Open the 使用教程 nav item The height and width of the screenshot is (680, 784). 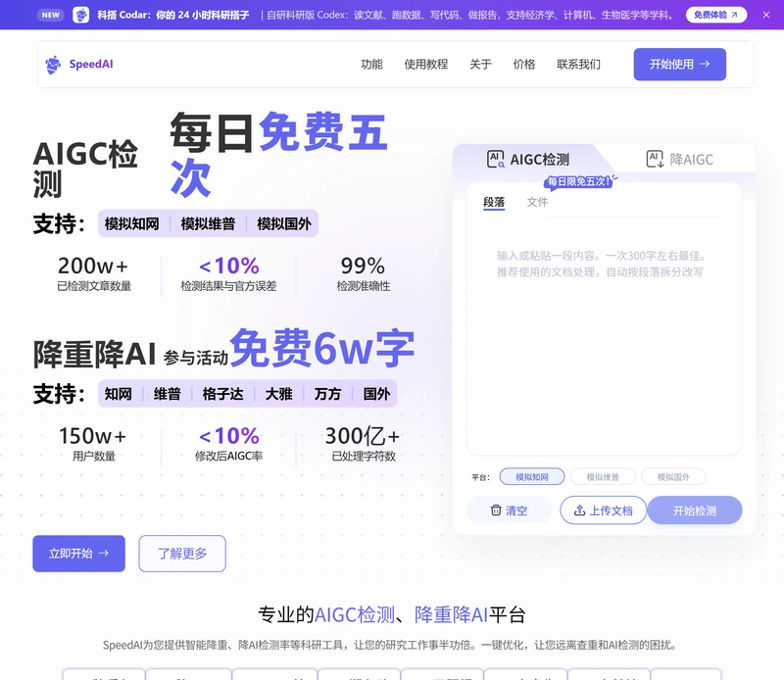[x=426, y=64]
